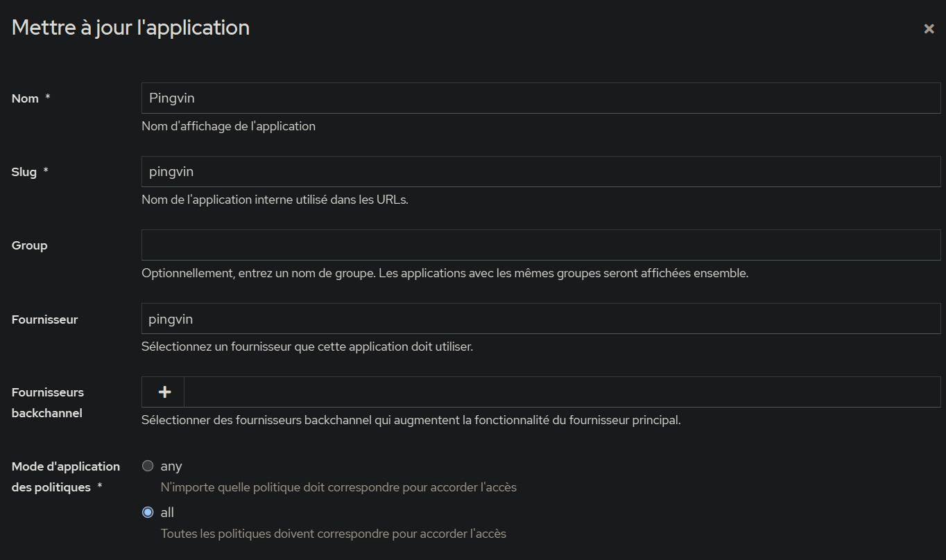Close the Mettre à jour l'application dialog
This screenshot has height=560, width=946.
pyautogui.click(x=929, y=29)
